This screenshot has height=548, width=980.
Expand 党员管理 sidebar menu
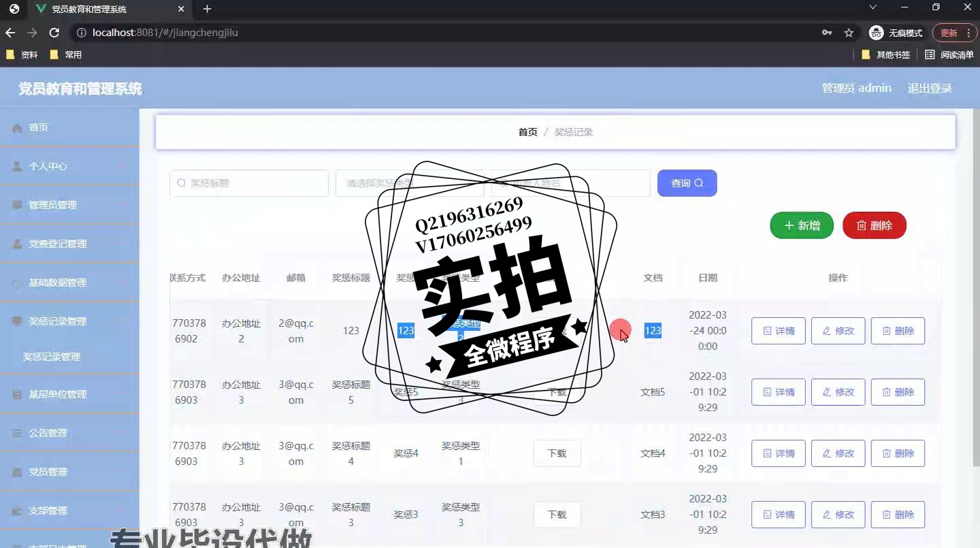click(69, 472)
